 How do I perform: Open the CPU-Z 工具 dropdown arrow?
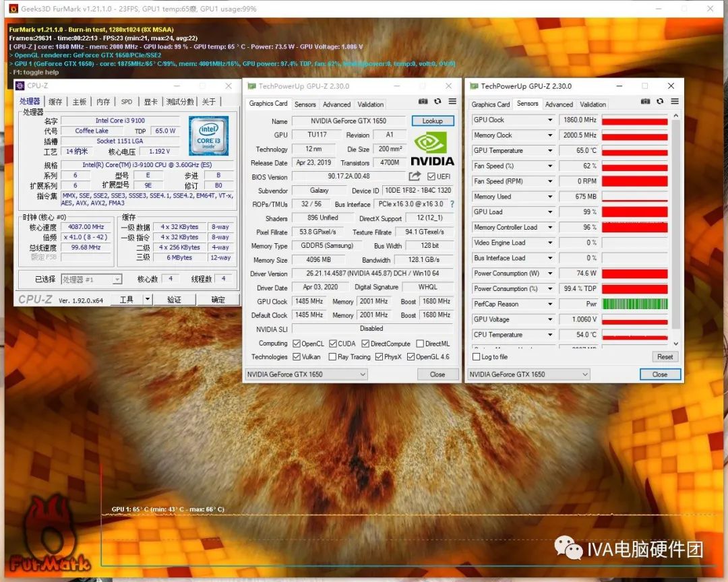click(147, 300)
